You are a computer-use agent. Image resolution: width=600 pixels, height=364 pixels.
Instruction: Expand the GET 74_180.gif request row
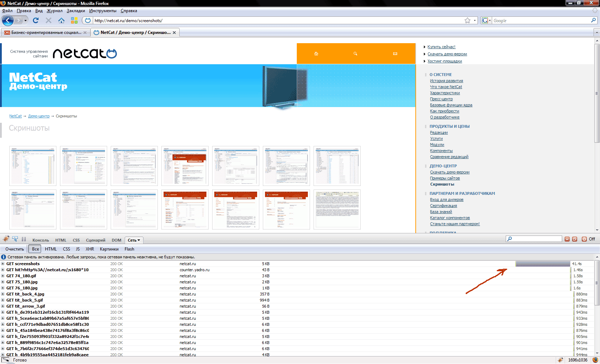point(3,276)
